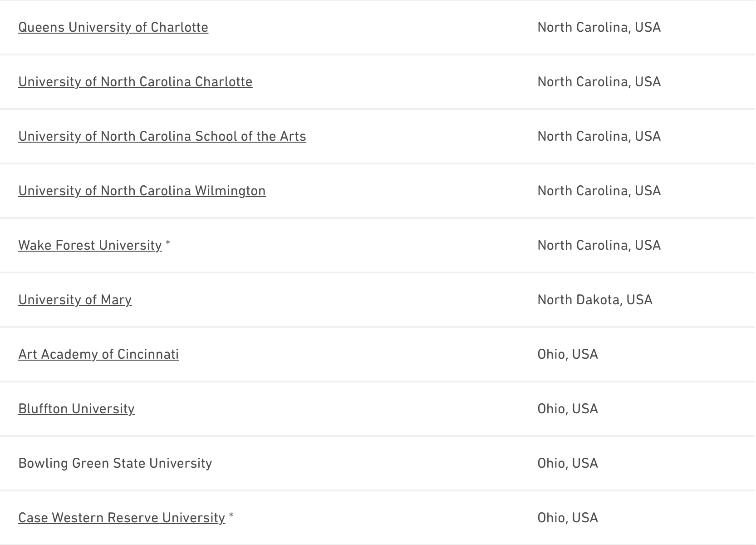The image size is (756, 545).
Task: Open University of North Carolina School of the Arts
Action: [162, 136]
